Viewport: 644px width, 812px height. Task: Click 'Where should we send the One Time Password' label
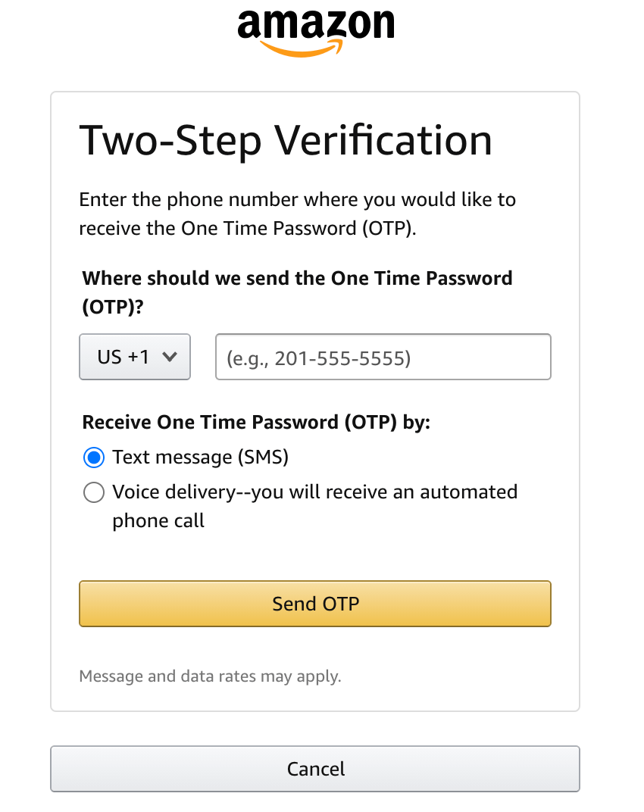click(298, 278)
